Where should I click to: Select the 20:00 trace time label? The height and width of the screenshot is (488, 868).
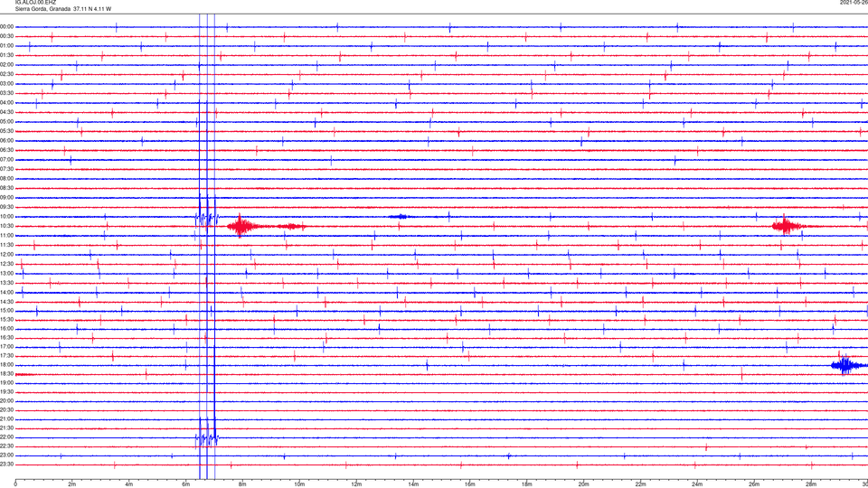(7, 401)
